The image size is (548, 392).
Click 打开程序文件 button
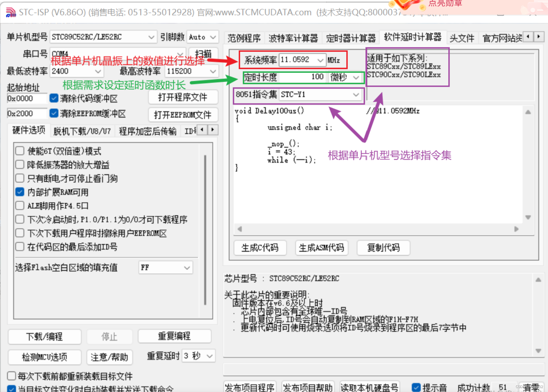click(183, 97)
